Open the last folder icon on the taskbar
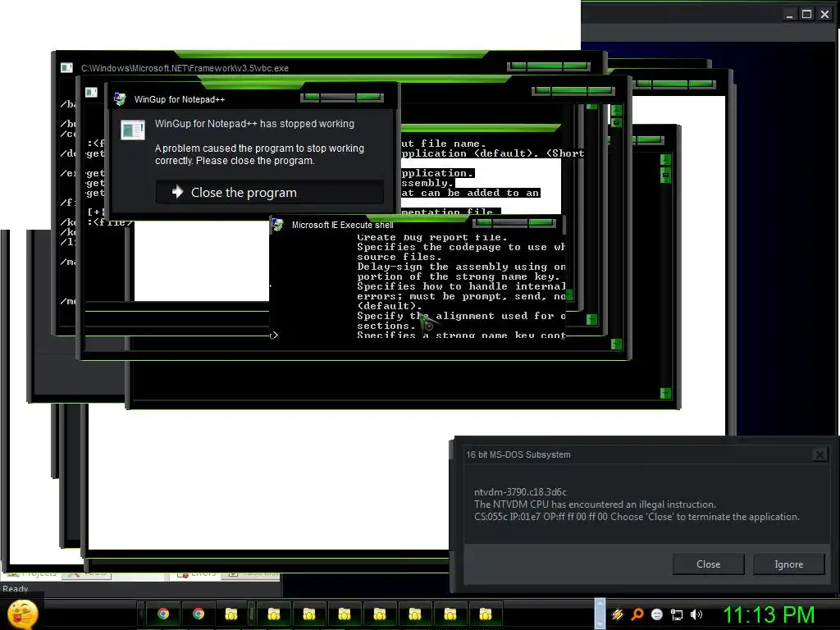This screenshot has width=840, height=630. (x=486, y=614)
